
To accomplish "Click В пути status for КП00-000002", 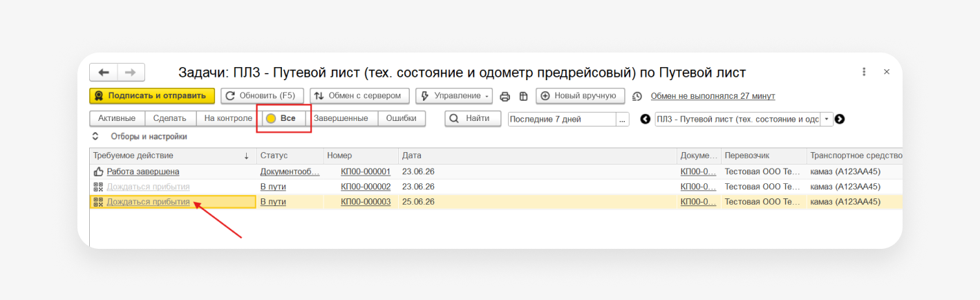I will coord(273,187).
